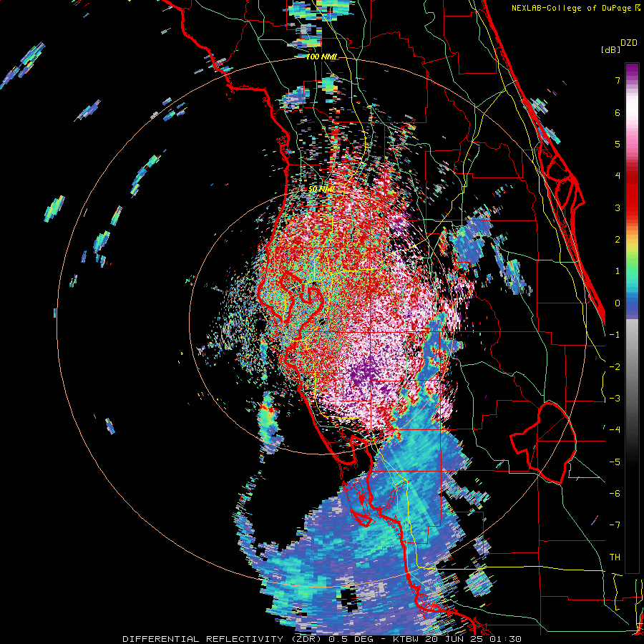Select the -6 value on color scale
The width and height of the screenshot is (644, 644).
tap(615, 494)
